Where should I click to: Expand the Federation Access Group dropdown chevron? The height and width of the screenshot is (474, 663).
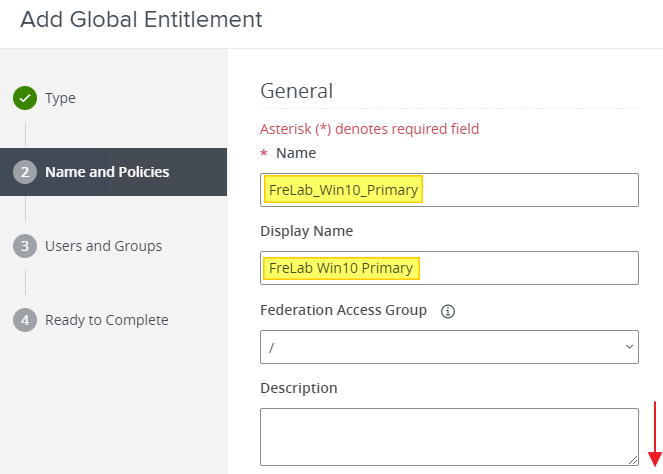click(629, 346)
